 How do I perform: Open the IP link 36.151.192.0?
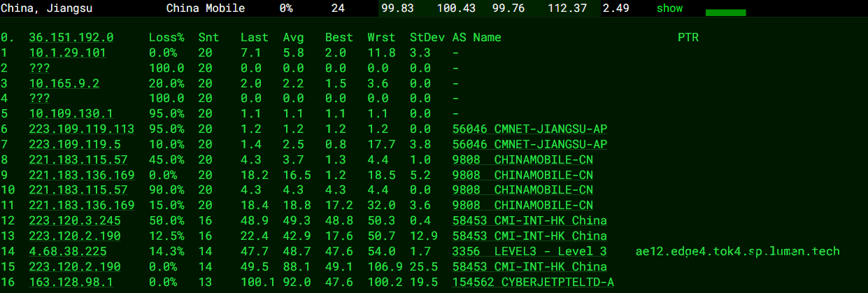click(71, 38)
